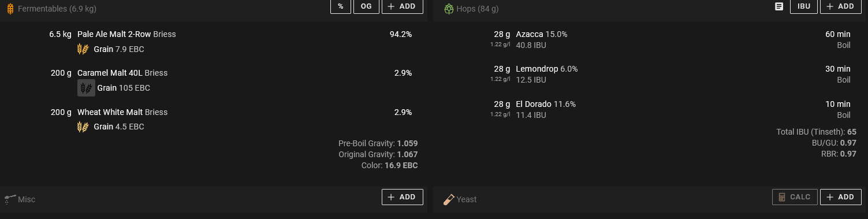868x219 pixels.
Task: Open the yeast CALC calculator
Action: pyautogui.click(x=795, y=197)
